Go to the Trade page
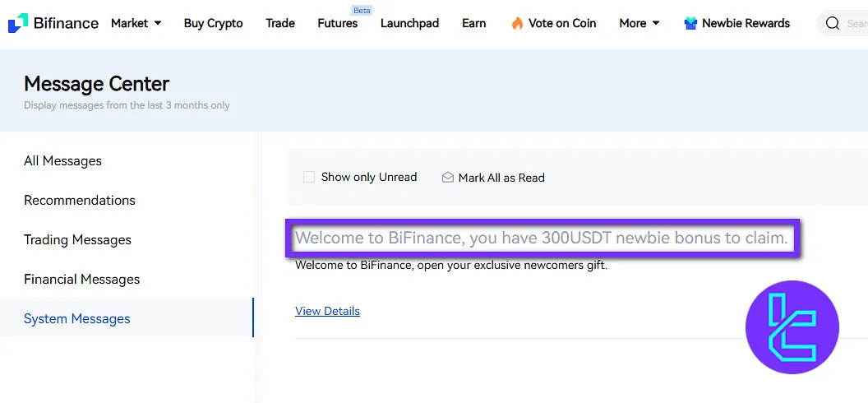Image resolution: width=868 pixels, height=403 pixels. (x=280, y=23)
